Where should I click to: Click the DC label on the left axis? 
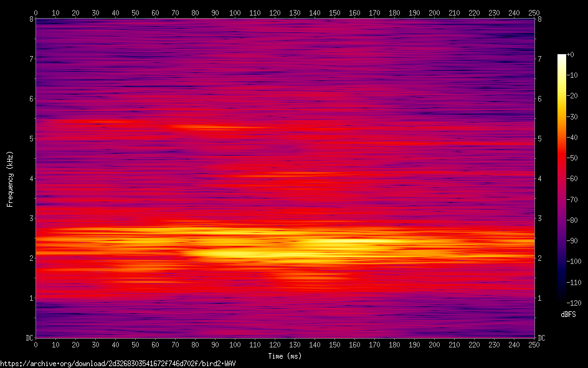(x=29, y=338)
